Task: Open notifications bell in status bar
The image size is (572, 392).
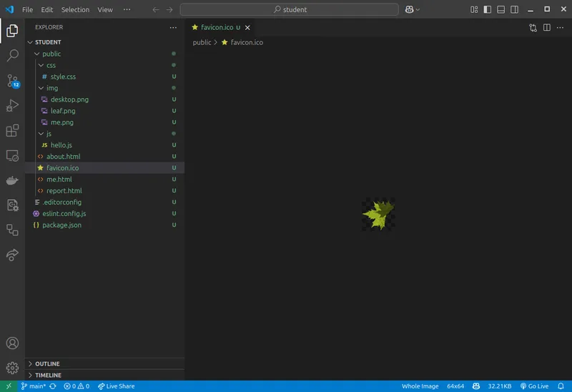Action: (x=561, y=386)
